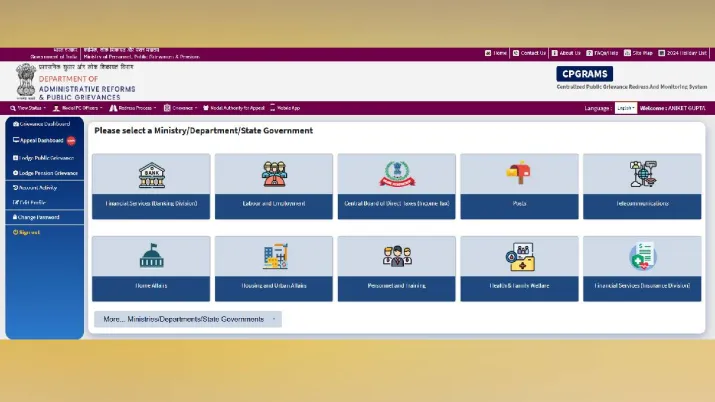Viewport: 715px width, 402px height.
Task: Open the Mobile App menu item
Action: coord(285,108)
